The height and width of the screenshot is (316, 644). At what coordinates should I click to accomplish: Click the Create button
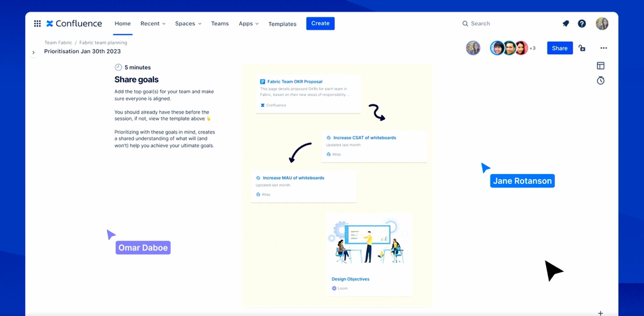pyautogui.click(x=320, y=23)
